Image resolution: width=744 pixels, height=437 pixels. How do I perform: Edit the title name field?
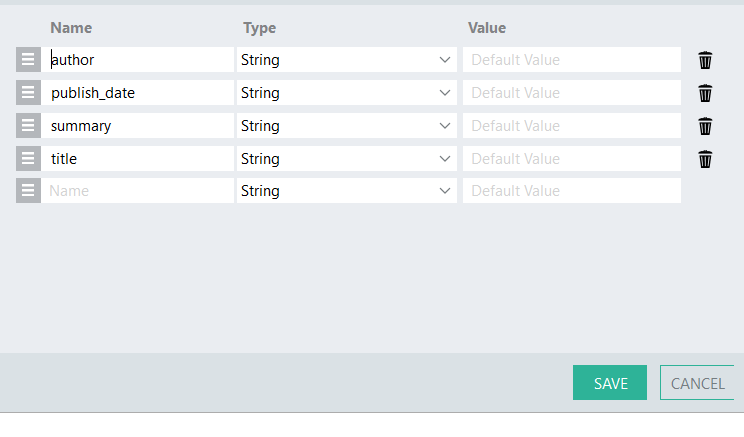pyautogui.click(x=138, y=158)
